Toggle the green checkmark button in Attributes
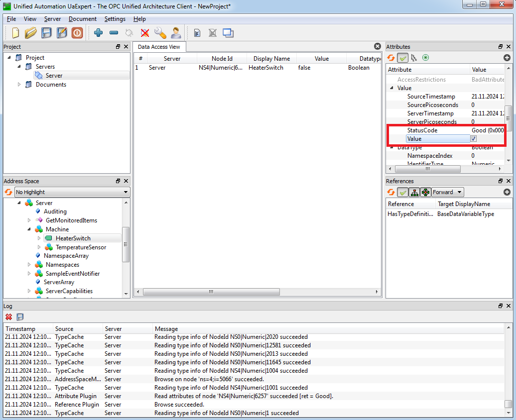 pos(402,58)
